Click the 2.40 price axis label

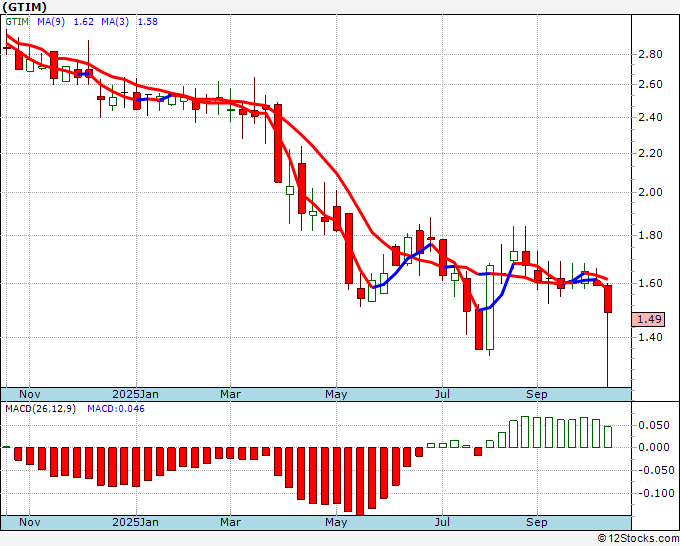pyautogui.click(x=651, y=117)
